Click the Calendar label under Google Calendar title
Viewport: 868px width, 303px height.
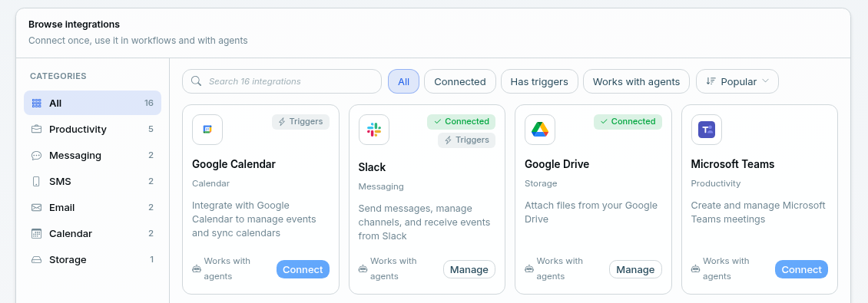tap(211, 183)
